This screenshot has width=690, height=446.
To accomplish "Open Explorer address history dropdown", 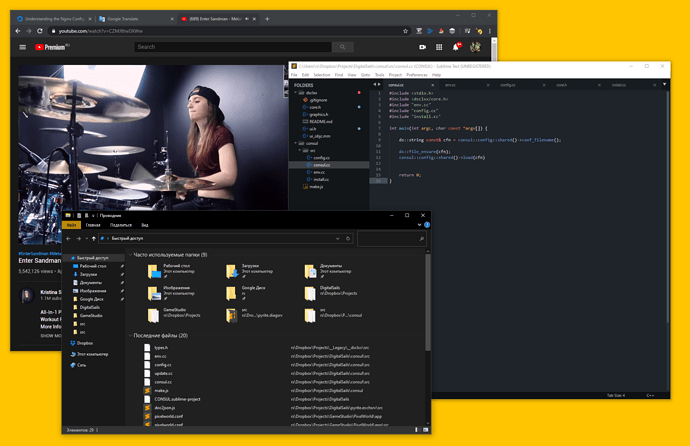I will (338, 239).
